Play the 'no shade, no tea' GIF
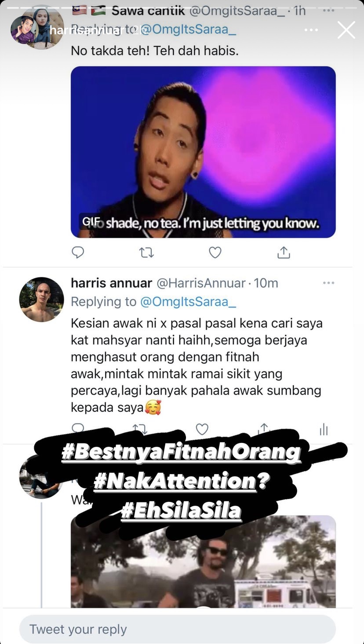The image size is (364, 644). 203,152
